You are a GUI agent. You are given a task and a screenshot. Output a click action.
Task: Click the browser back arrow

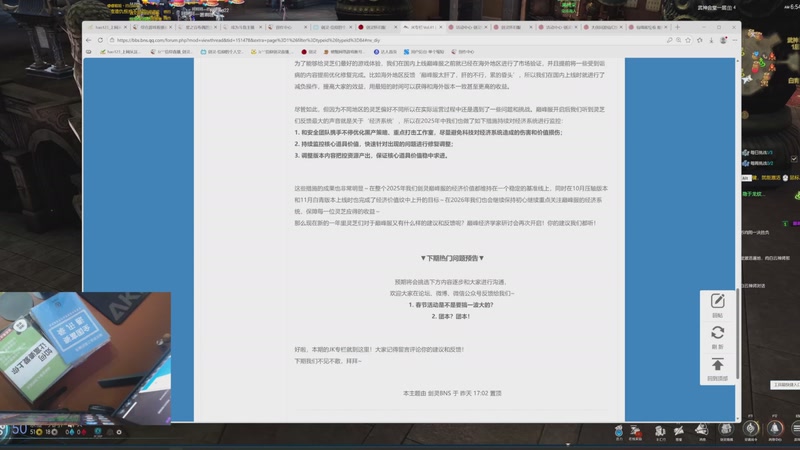[x=89, y=40]
